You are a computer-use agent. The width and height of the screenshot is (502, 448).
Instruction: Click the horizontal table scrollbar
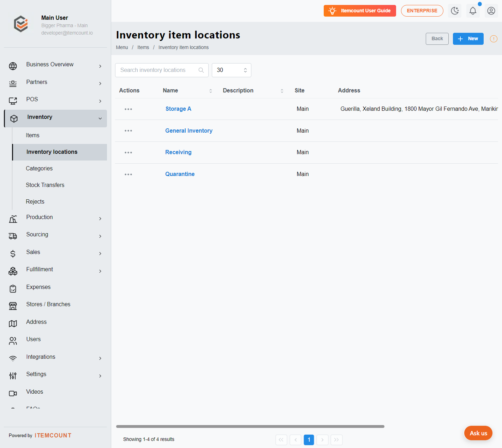[x=250, y=426]
